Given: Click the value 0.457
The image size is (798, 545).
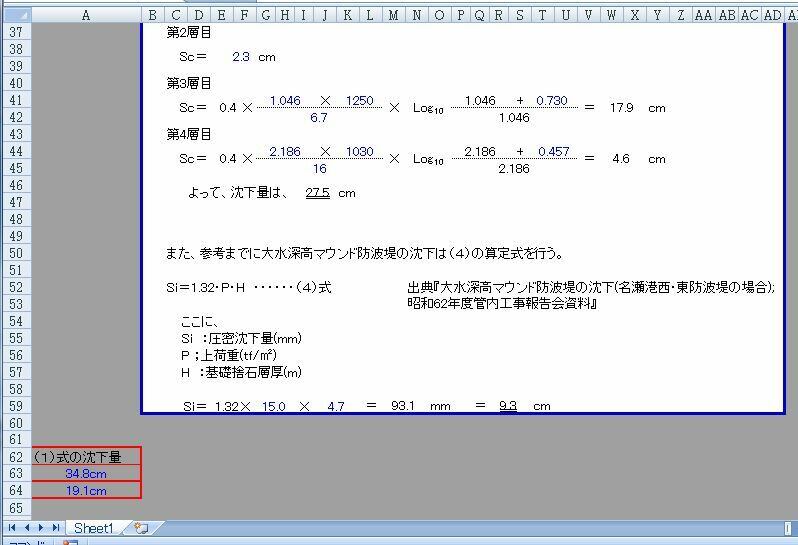Looking at the screenshot, I should click(554, 152).
